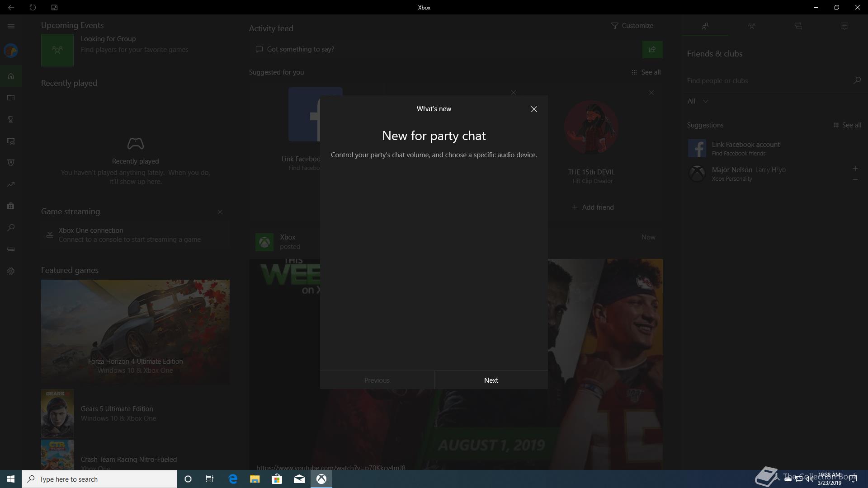The image size is (868, 488).
Task: Refresh using the title bar reload icon
Action: [33, 7]
